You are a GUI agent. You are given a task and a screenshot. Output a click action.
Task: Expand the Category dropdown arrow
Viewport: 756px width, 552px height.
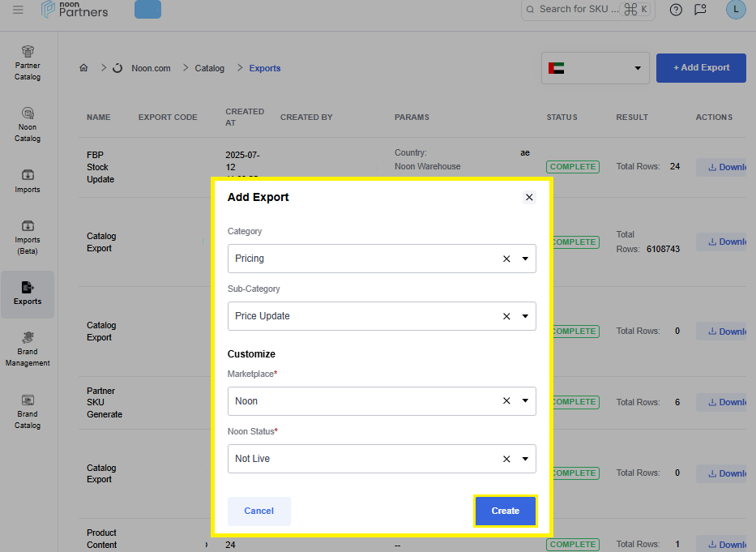point(525,259)
